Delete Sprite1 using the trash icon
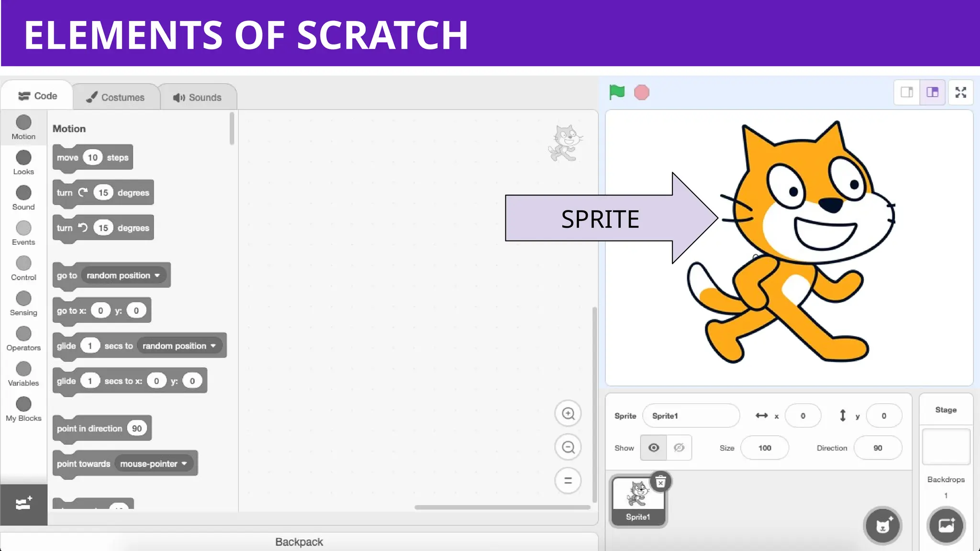This screenshot has width=980, height=551. (660, 482)
